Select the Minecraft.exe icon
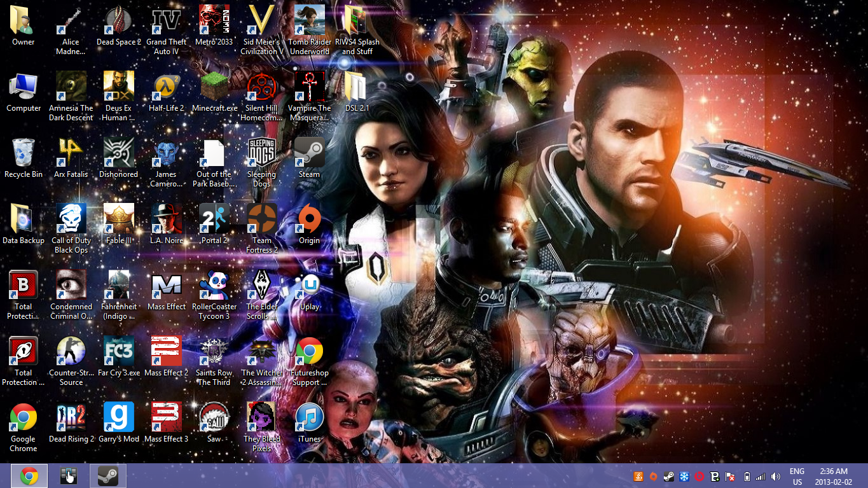 point(214,93)
